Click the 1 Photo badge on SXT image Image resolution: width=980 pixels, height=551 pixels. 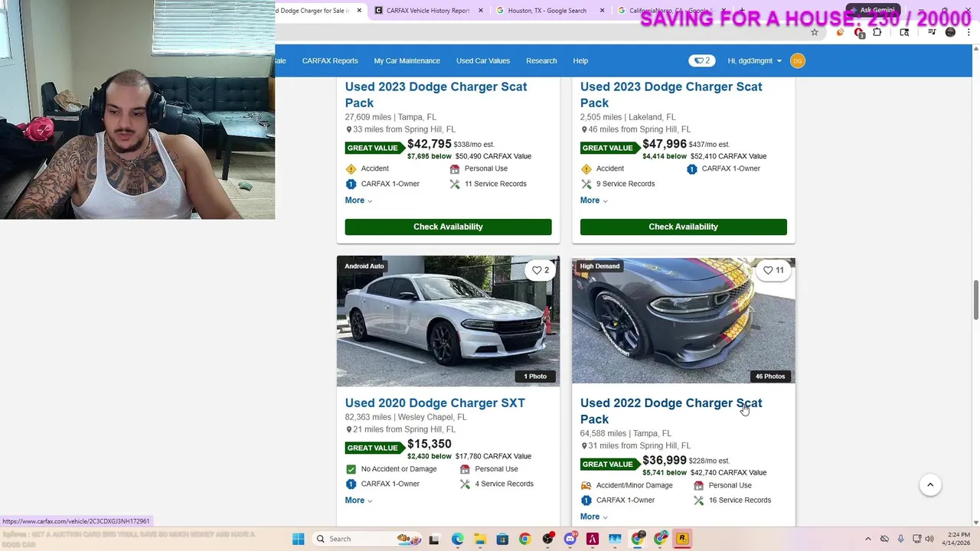(x=535, y=376)
